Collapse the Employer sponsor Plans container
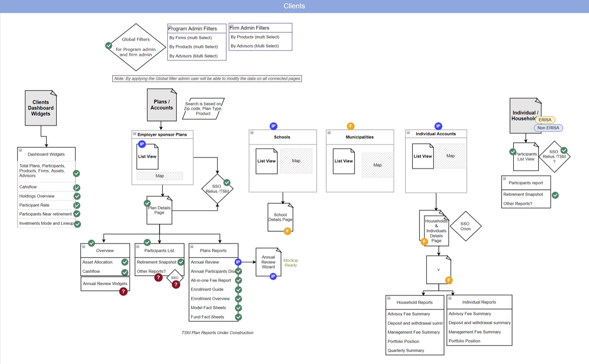589x364 pixels. [x=135, y=134]
